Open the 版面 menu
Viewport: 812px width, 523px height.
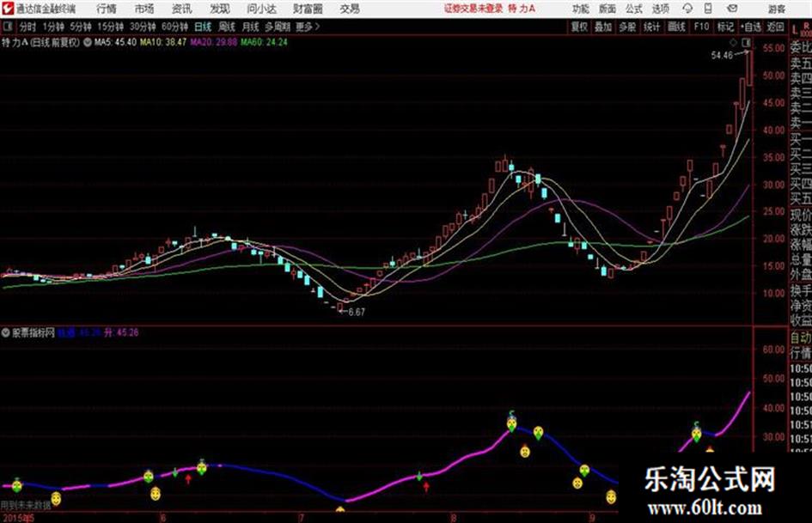608,9
